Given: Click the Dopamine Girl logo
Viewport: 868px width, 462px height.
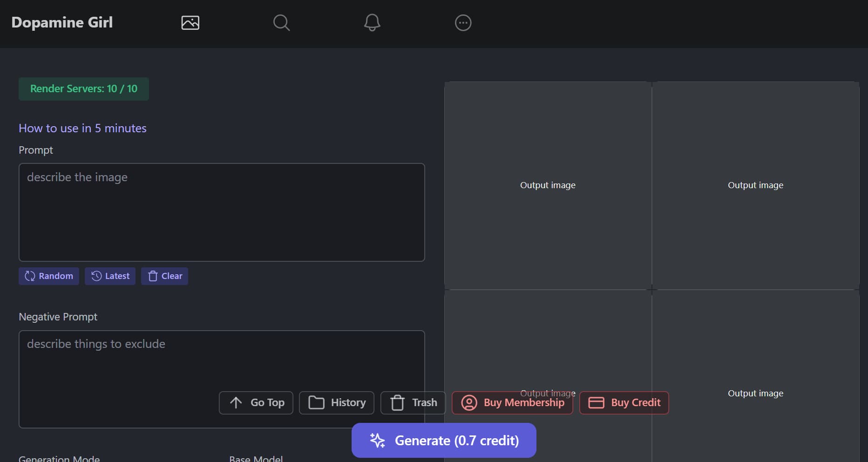Looking at the screenshot, I should [x=62, y=22].
